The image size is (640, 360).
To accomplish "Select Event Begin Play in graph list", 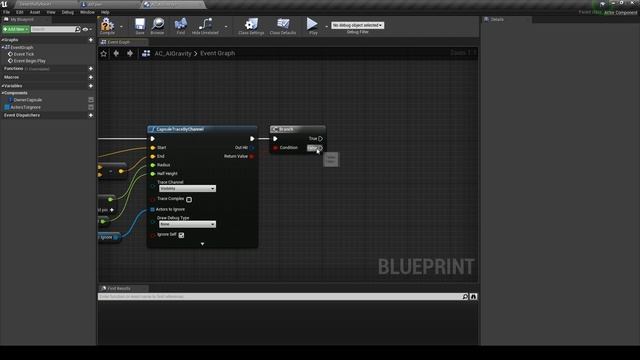I will (x=29, y=61).
